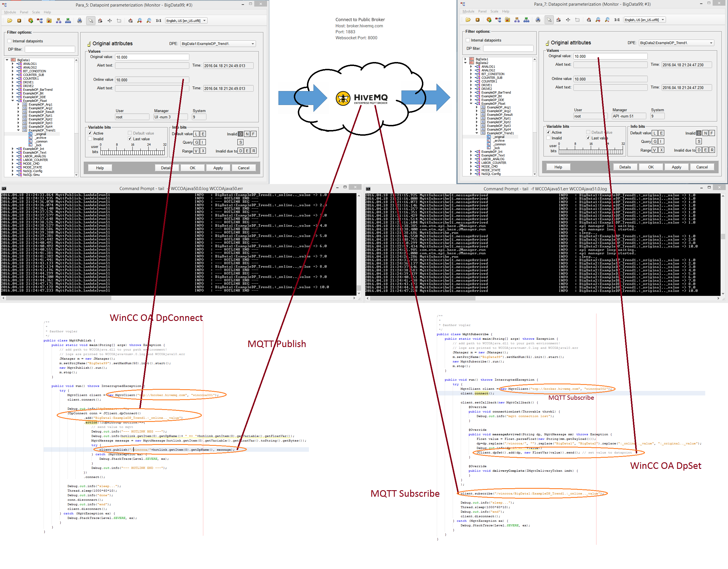This screenshot has height=569, width=728.
Task: Click the Help button in Para_7
Action: (558, 167)
